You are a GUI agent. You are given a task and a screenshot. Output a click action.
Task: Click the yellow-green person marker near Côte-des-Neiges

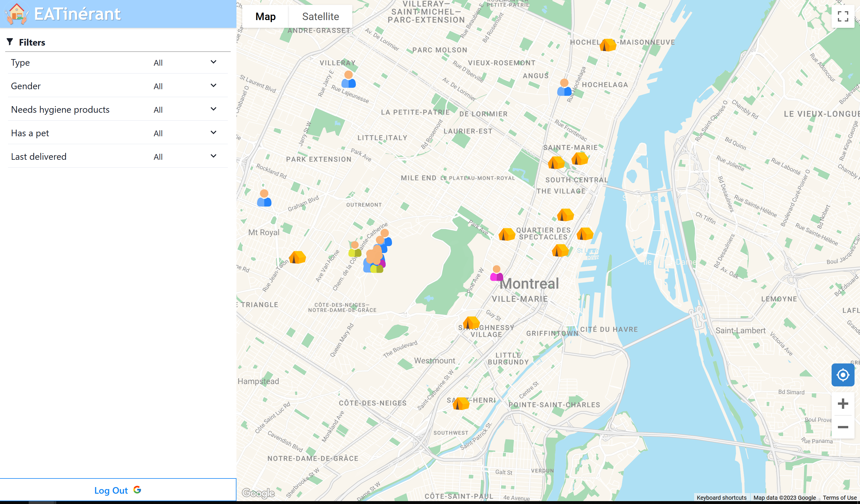click(355, 250)
